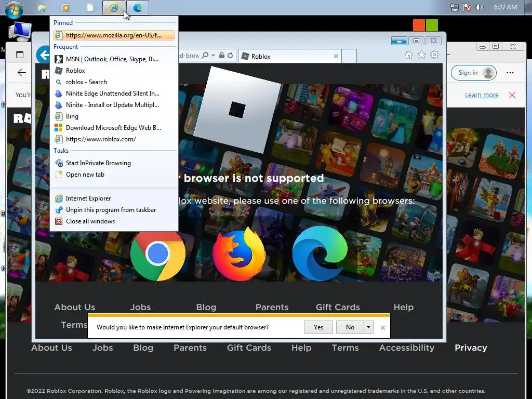Click the security lock icon in address bar
The height and width of the screenshot is (399, 532).
pyautogui.click(x=221, y=55)
